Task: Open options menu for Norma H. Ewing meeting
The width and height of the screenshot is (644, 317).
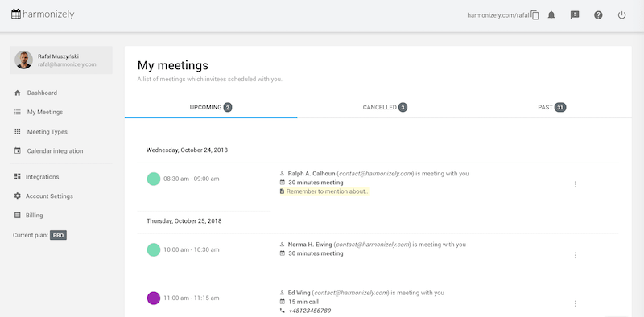Action: [575, 255]
